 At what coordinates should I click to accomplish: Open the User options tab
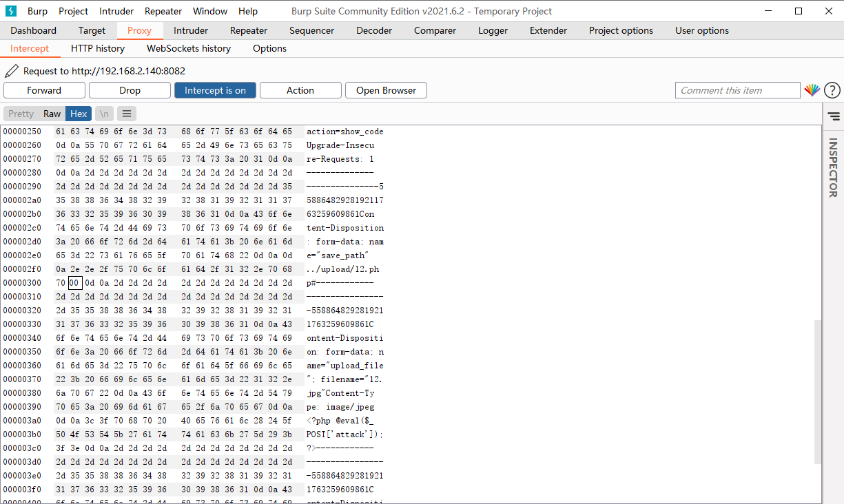(702, 30)
